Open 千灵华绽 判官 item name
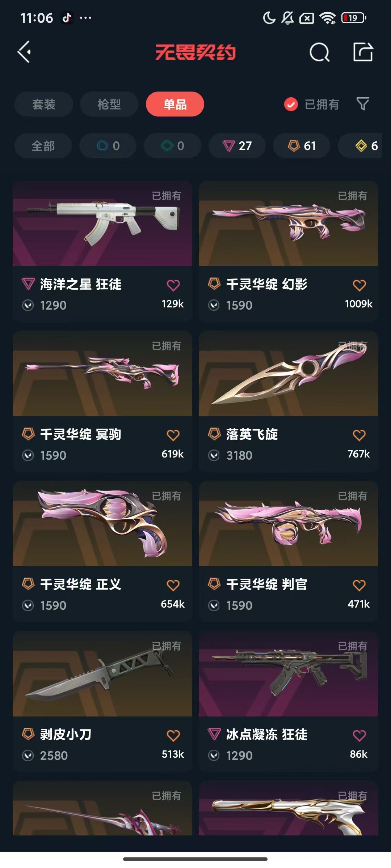391x868 pixels. (x=267, y=584)
